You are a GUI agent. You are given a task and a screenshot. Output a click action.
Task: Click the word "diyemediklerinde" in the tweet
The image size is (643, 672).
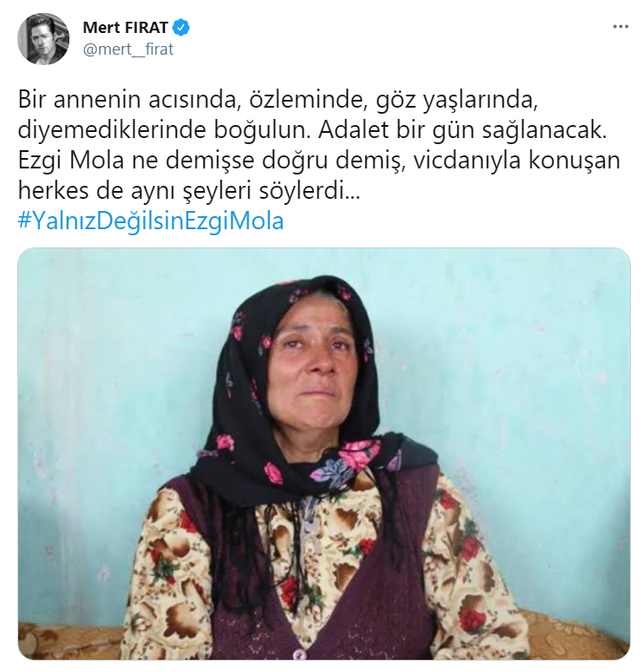coord(112,130)
